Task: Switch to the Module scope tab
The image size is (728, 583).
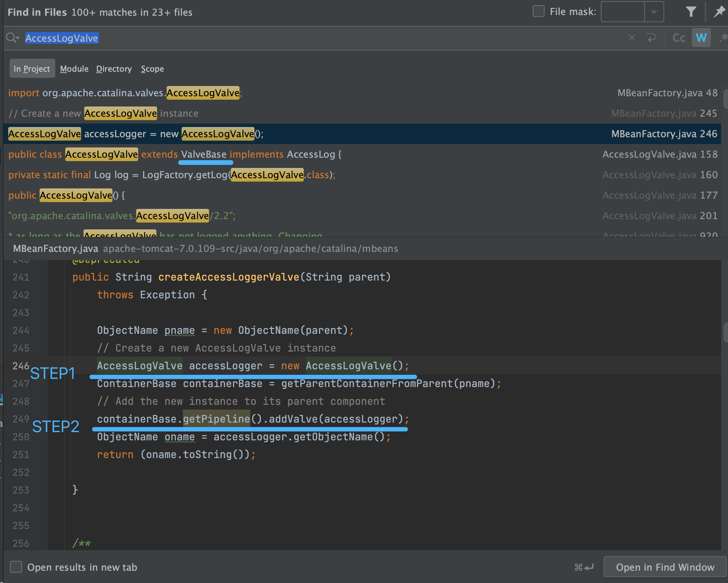Action: click(74, 69)
